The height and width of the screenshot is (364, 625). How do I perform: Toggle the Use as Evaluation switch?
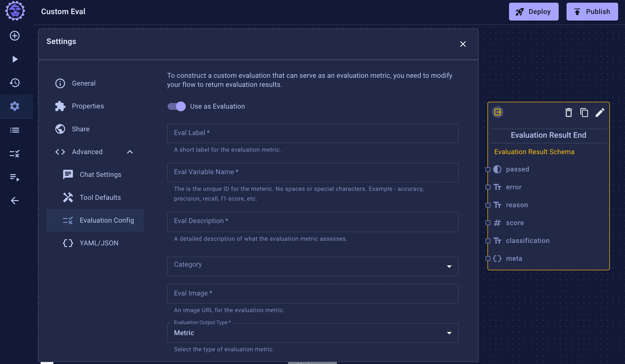[176, 106]
